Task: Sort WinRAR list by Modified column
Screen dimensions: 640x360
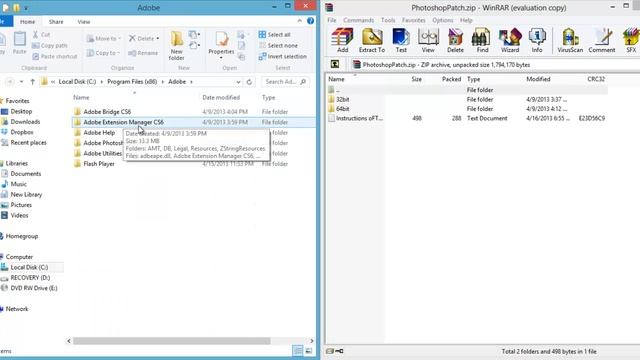Action: (x=538, y=79)
